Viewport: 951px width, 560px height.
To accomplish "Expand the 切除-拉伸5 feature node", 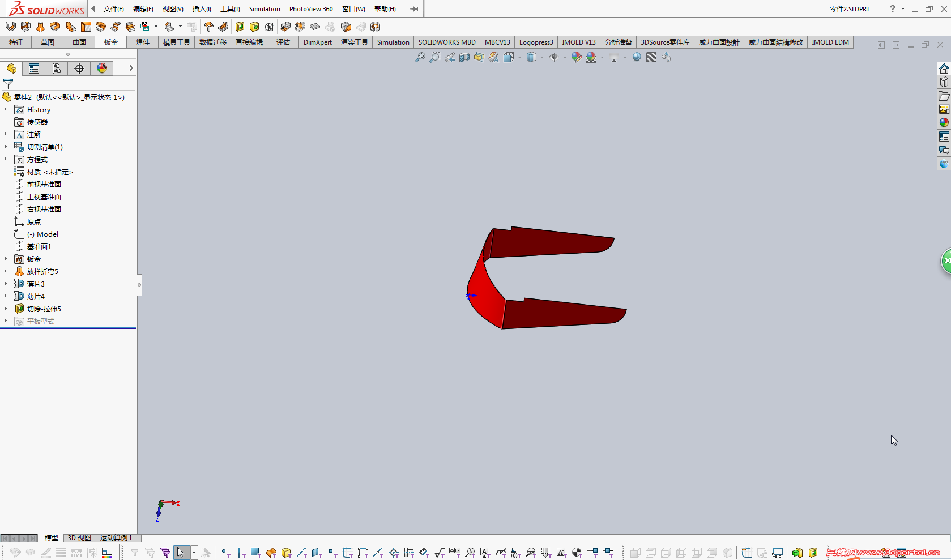I will pos(6,309).
